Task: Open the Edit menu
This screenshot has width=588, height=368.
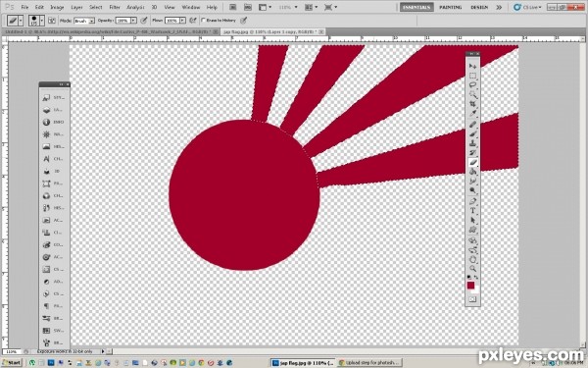Action: [39, 7]
